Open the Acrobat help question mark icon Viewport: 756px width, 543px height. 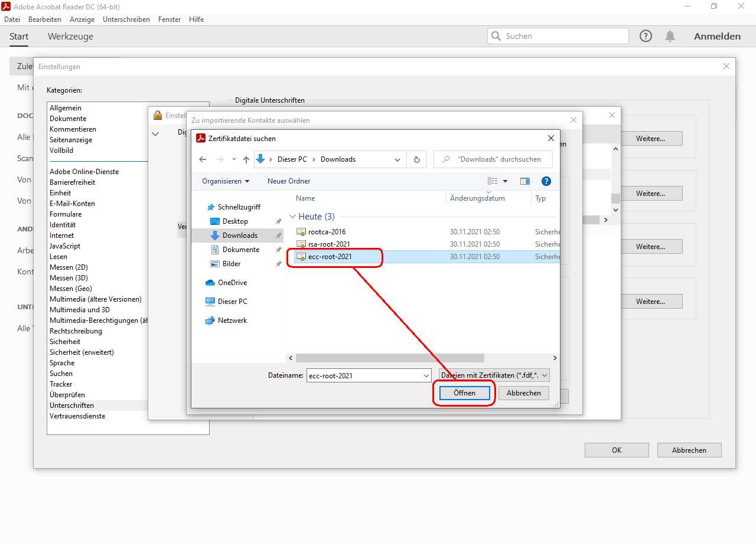pos(646,37)
